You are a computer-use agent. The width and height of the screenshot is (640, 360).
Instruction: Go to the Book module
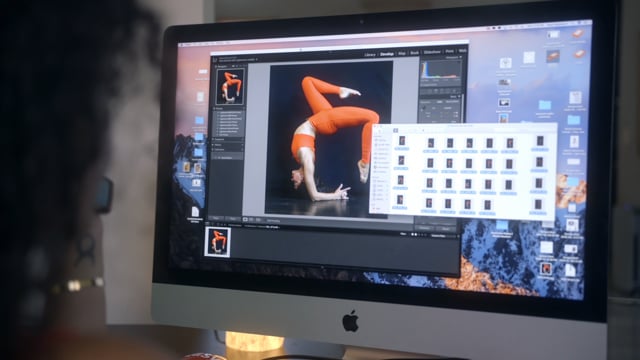coord(415,53)
